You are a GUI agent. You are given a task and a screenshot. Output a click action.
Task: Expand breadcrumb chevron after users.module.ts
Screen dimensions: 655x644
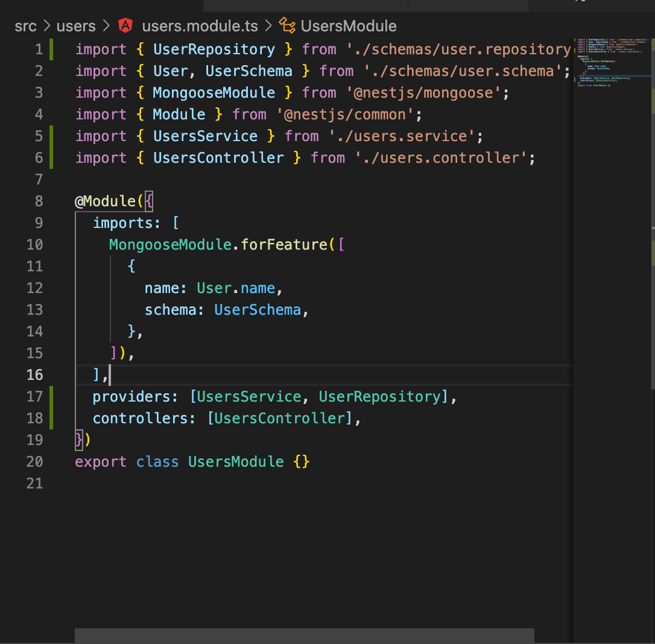[268, 27]
